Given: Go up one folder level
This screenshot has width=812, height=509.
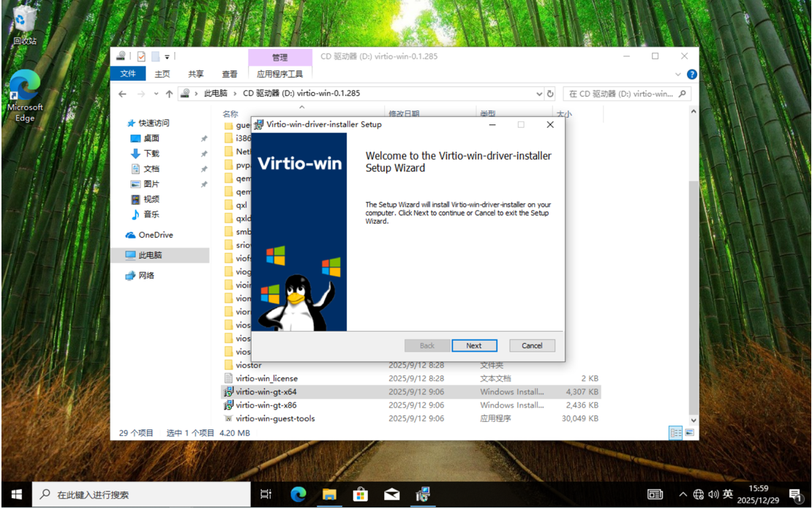Looking at the screenshot, I should pyautogui.click(x=169, y=94).
